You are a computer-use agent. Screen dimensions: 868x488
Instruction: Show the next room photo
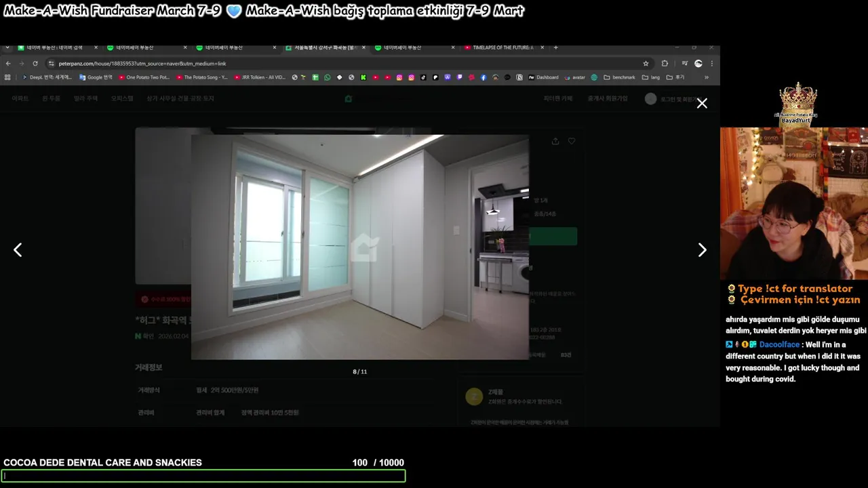click(x=702, y=250)
